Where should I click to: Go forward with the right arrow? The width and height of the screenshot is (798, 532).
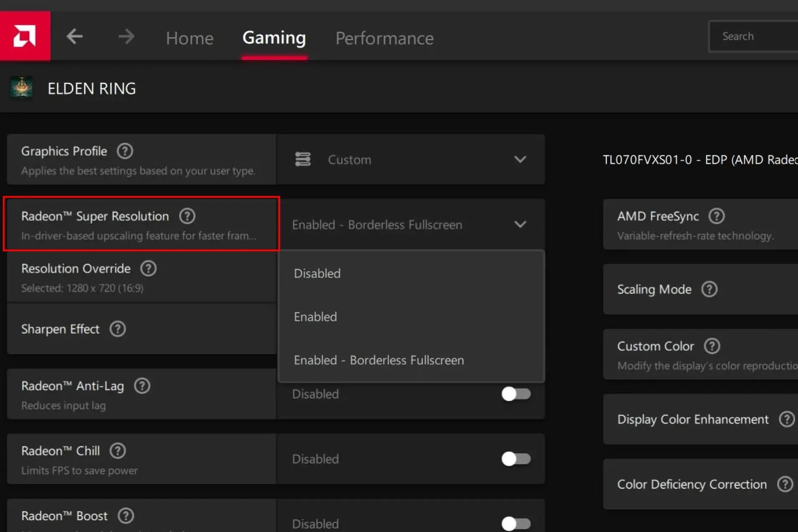pos(126,37)
